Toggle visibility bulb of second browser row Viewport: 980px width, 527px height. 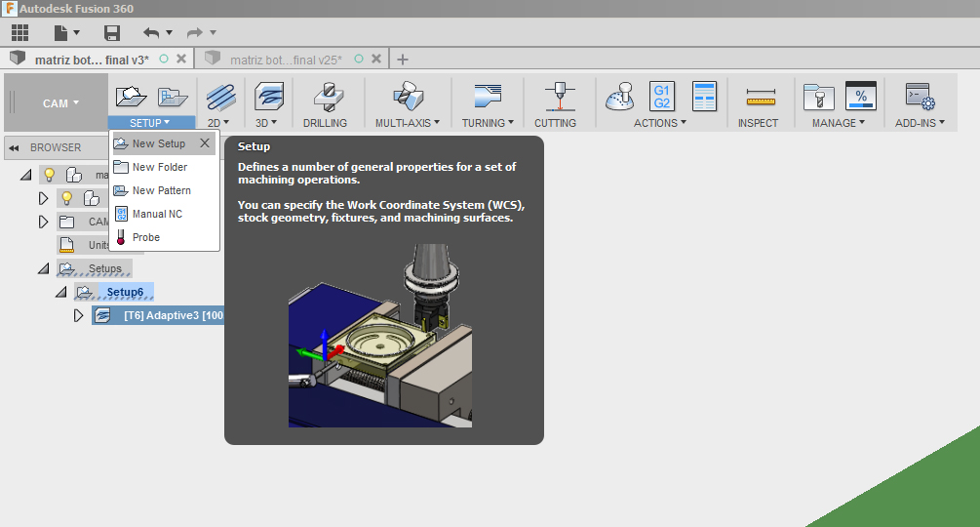coord(67,198)
